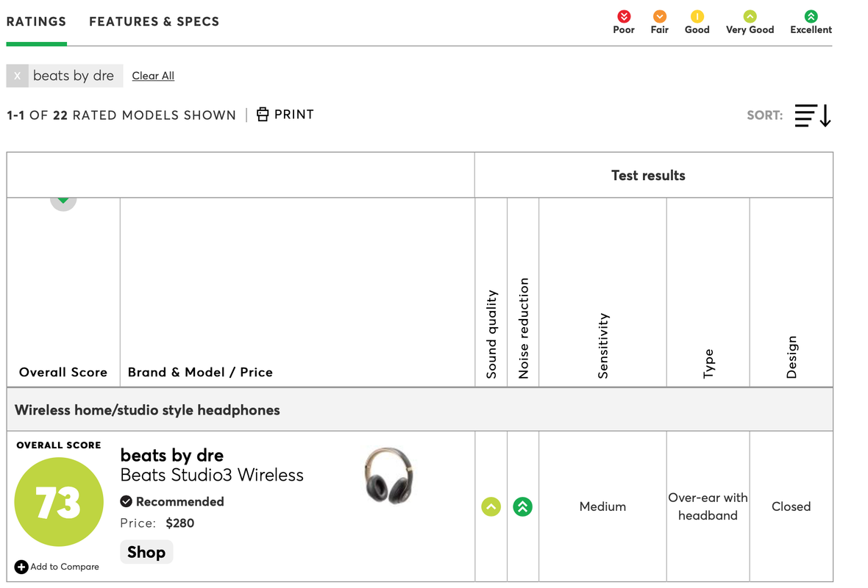
Task: Click the Shop button
Action: (146, 552)
